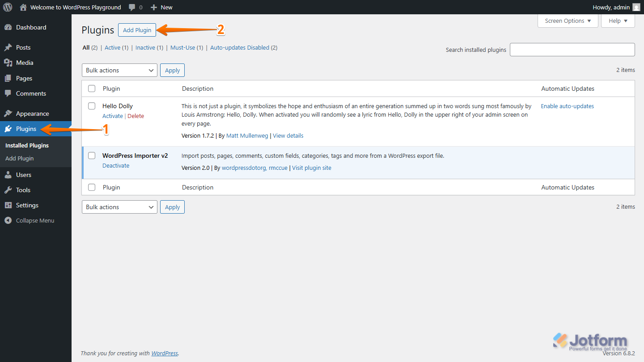
Task: Click the admin avatar in top right
Action: [636, 7]
